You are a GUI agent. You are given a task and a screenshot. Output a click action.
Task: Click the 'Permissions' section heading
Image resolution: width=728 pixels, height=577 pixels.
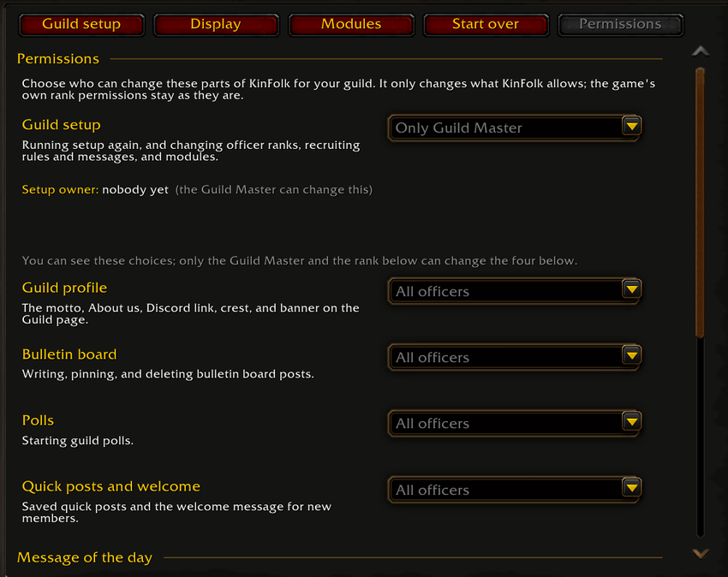point(58,59)
